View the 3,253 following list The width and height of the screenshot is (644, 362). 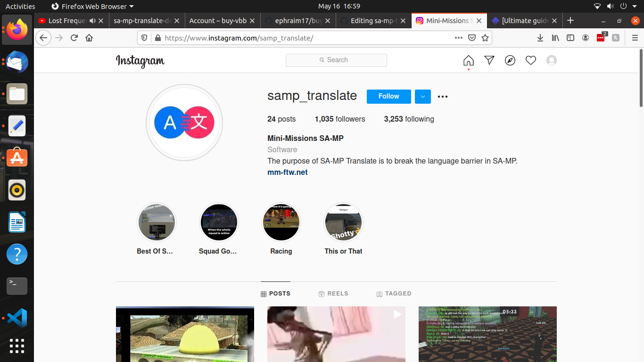coord(409,119)
